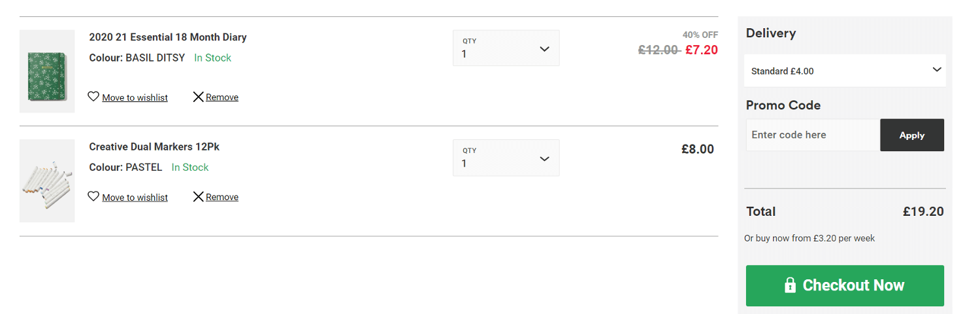Open the Creative Dual Markers product thumbnail

47,181
